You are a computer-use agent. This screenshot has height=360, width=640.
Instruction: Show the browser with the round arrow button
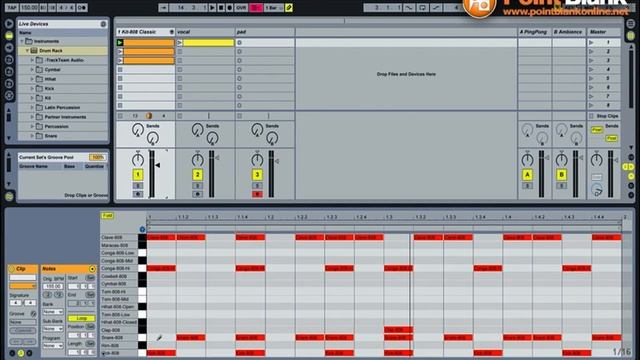pyautogui.click(x=9, y=24)
